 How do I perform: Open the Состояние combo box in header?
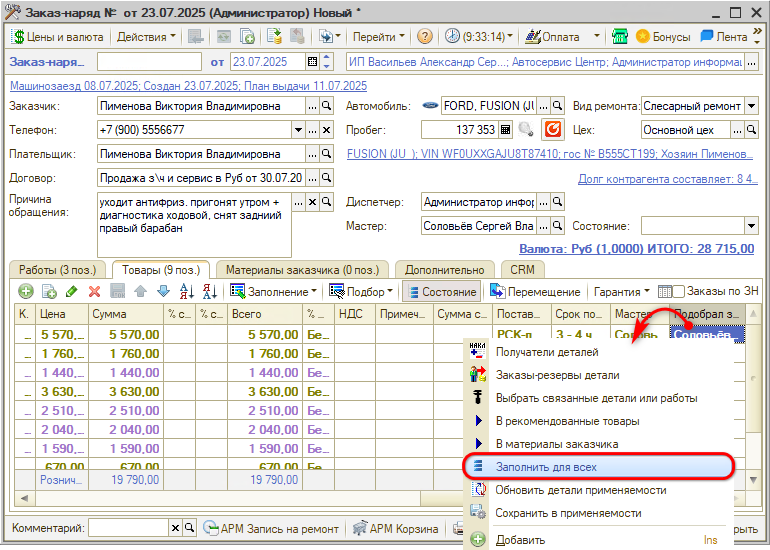pos(751,226)
